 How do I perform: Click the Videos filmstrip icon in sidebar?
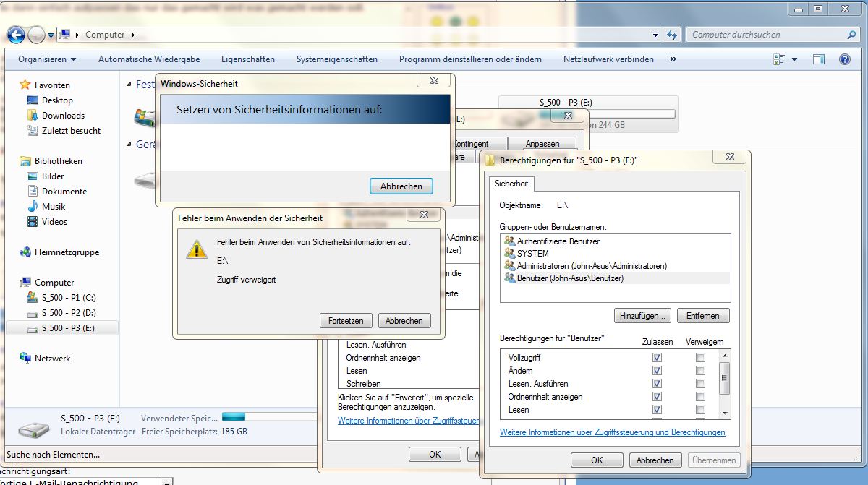click(32, 222)
